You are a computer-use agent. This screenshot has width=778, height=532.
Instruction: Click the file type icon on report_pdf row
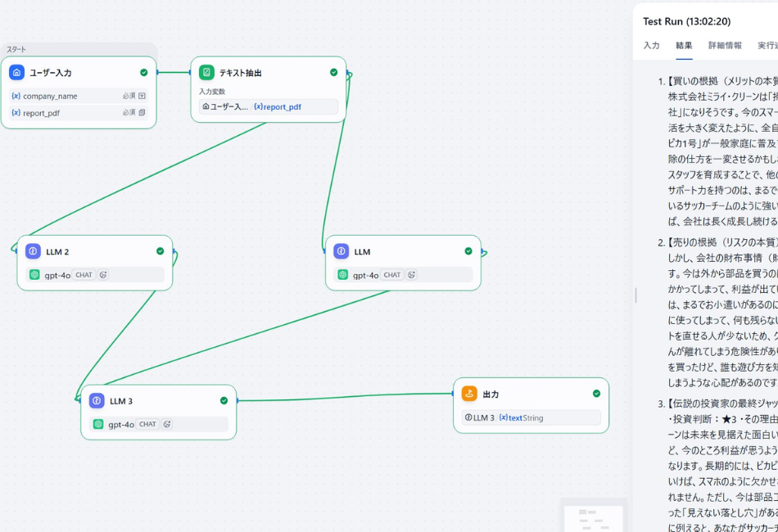pos(142,113)
